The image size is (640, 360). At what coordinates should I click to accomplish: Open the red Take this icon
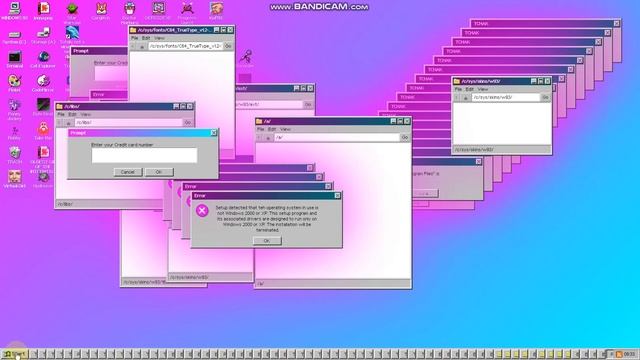click(x=43, y=131)
